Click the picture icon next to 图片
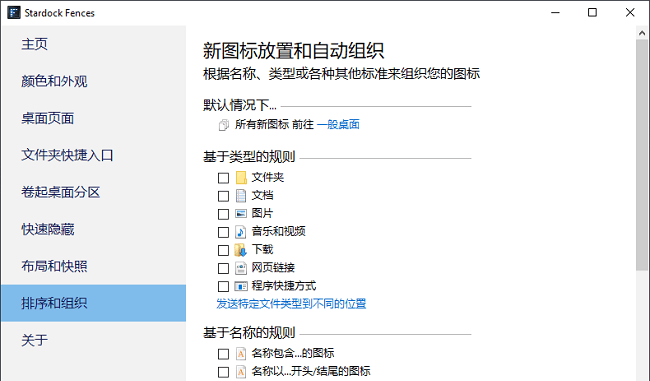 241,214
